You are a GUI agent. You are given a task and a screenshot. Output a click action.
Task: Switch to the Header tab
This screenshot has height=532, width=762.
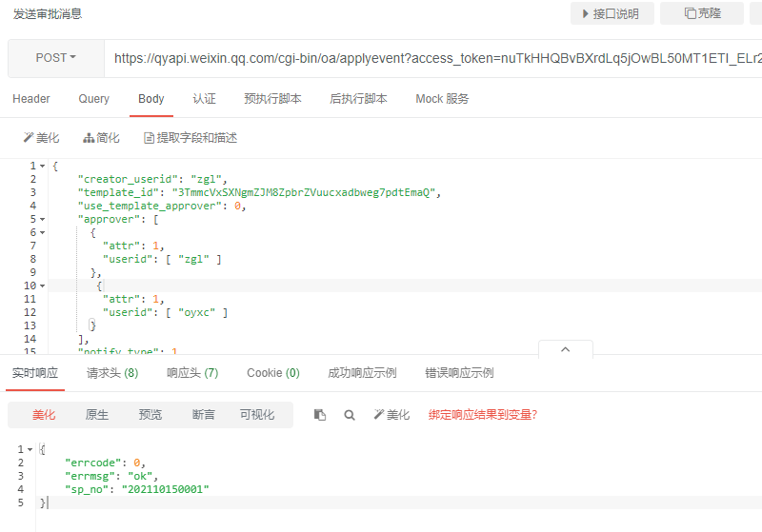31,99
